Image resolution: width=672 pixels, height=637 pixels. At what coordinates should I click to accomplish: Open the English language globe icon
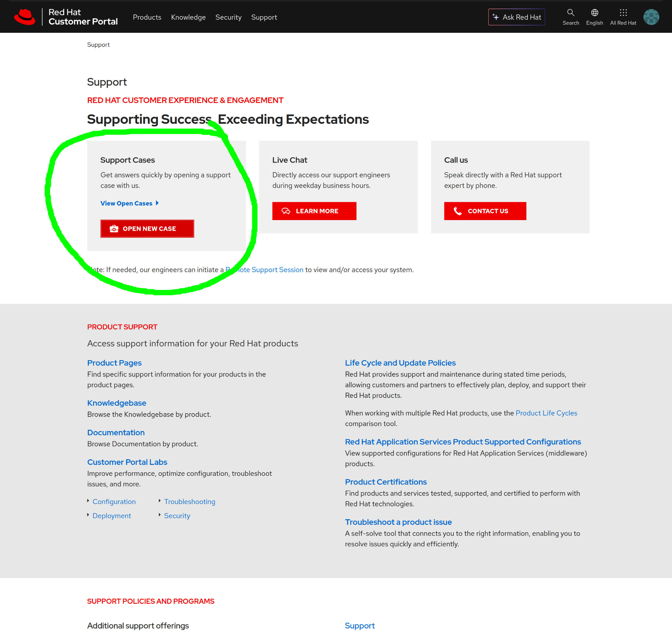pos(594,13)
